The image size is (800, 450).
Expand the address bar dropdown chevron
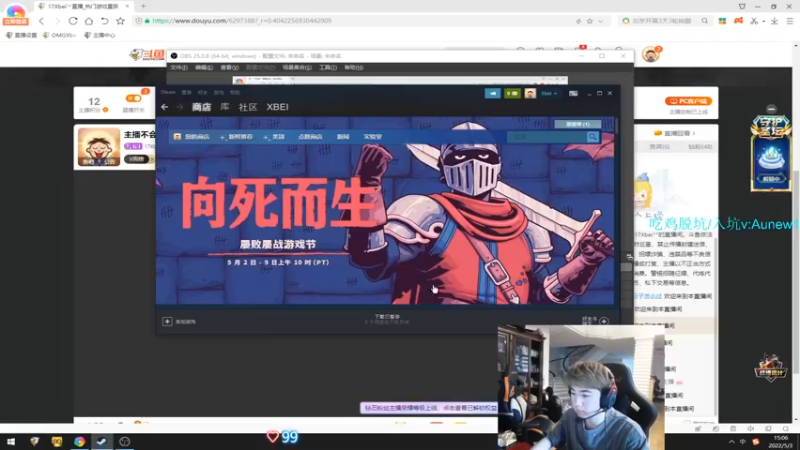[601, 21]
